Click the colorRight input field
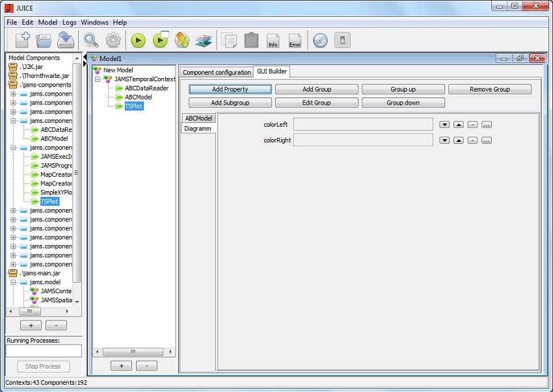Viewport: 553px width, 392px height. click(x=363, y=140)
